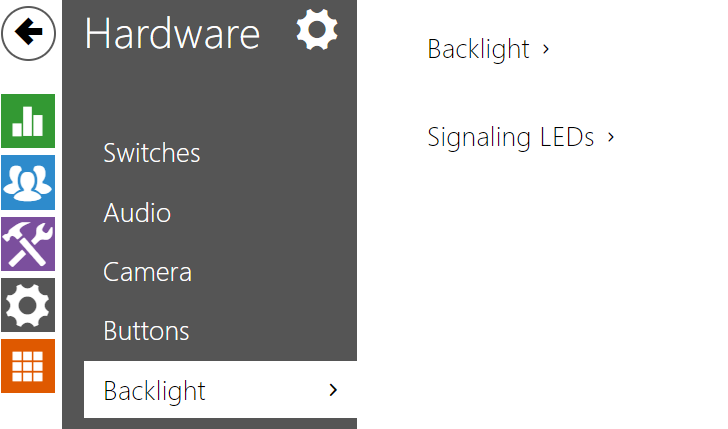Click the Hardware title text
Image resolution: width=728 pixels, height=429 pixels.
172,34
